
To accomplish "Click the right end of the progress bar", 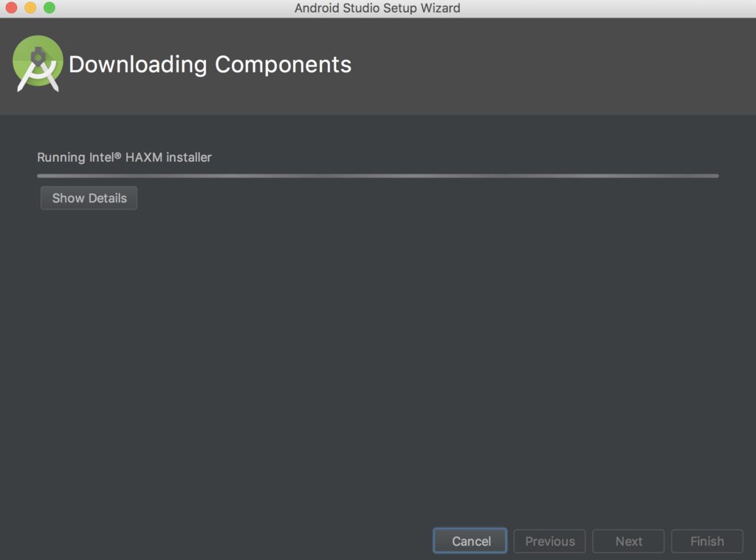I will pos(713,176).
